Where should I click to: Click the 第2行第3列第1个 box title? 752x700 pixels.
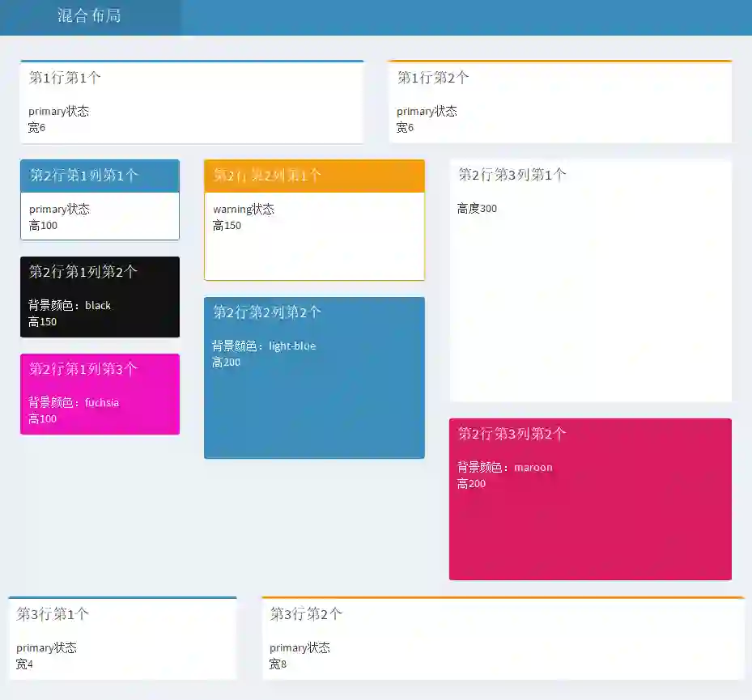click(512, 175)
